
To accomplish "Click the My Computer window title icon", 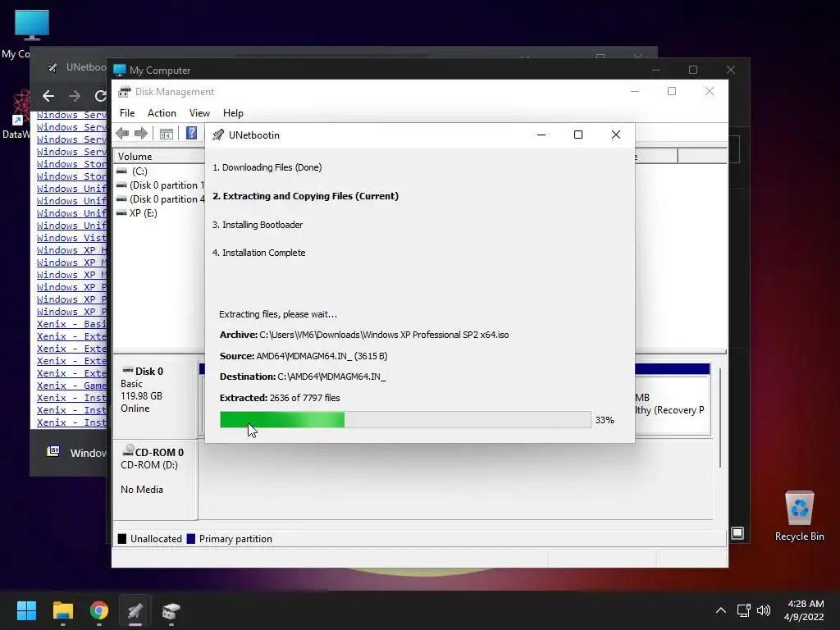I will (x=120, y=71).
